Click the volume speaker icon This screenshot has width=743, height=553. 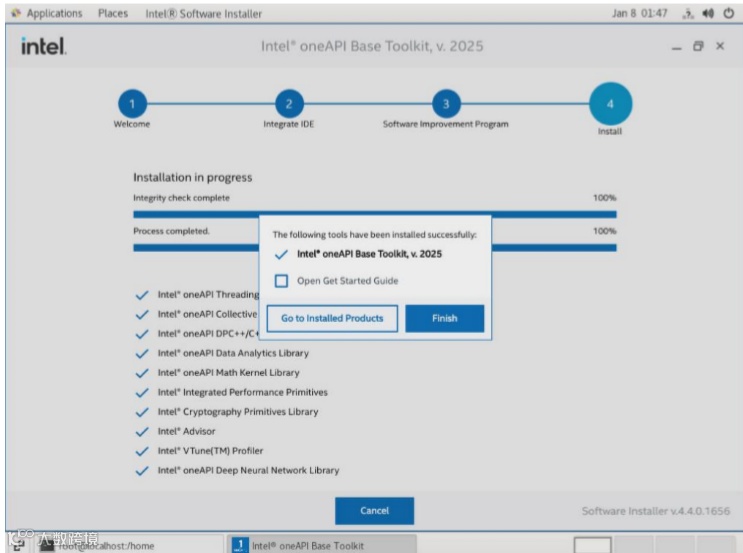(x=708, y=13)
